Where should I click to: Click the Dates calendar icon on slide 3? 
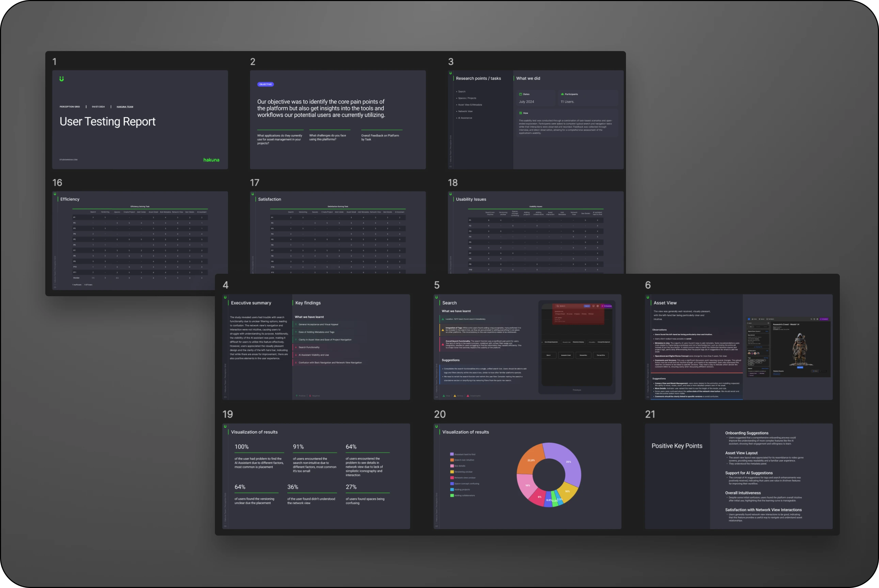tap(520, 94)
